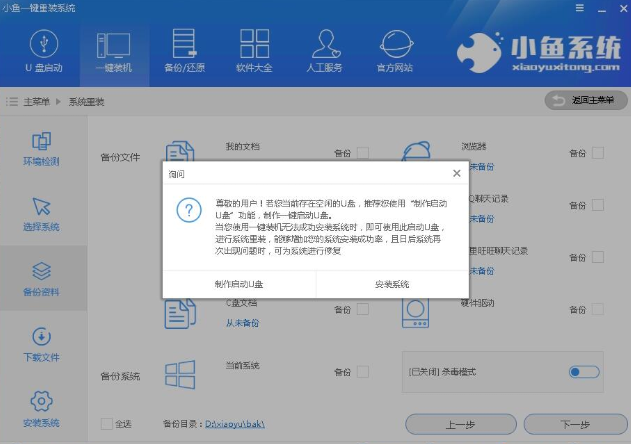Screen dimensions: 631x444
Task: Select the 选择系统 step
Action: [x=41, y=214]
